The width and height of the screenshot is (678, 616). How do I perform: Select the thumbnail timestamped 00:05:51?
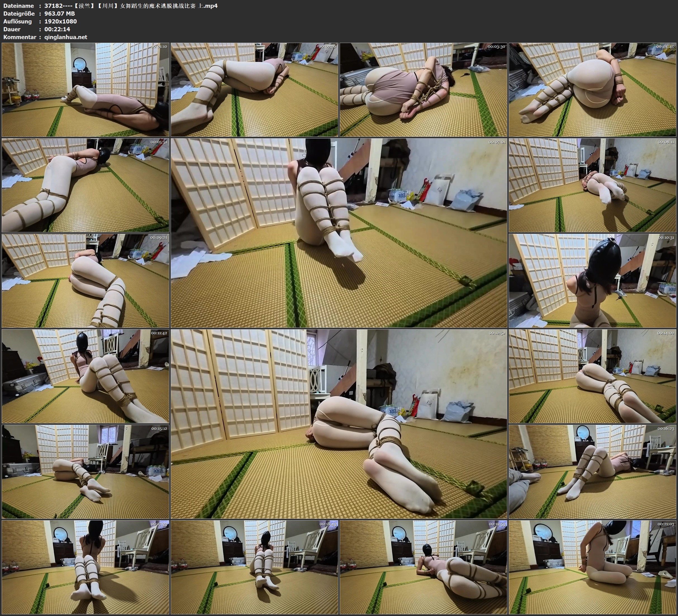tap(85, 185)
